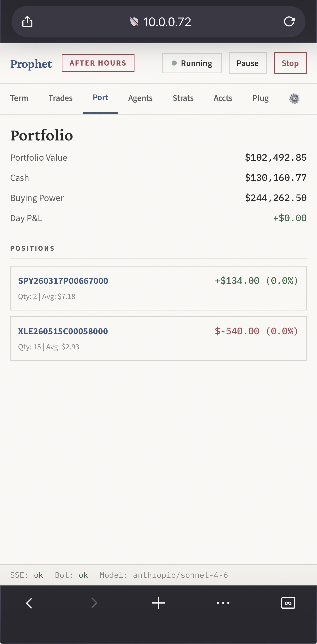317x644 pixels.
Task: Select the Strats tab
Action: pyautogui.click(x=183, y=98)
